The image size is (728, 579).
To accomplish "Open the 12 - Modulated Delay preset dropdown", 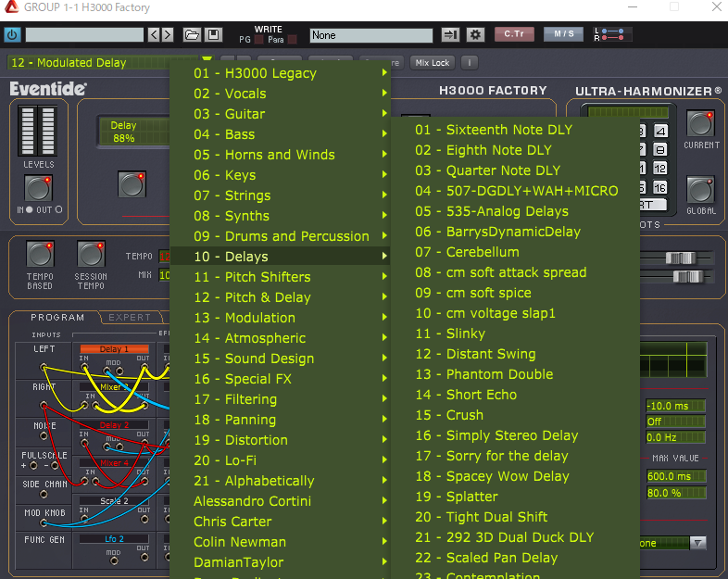I will pyautogui.click(x=207, y=60).
